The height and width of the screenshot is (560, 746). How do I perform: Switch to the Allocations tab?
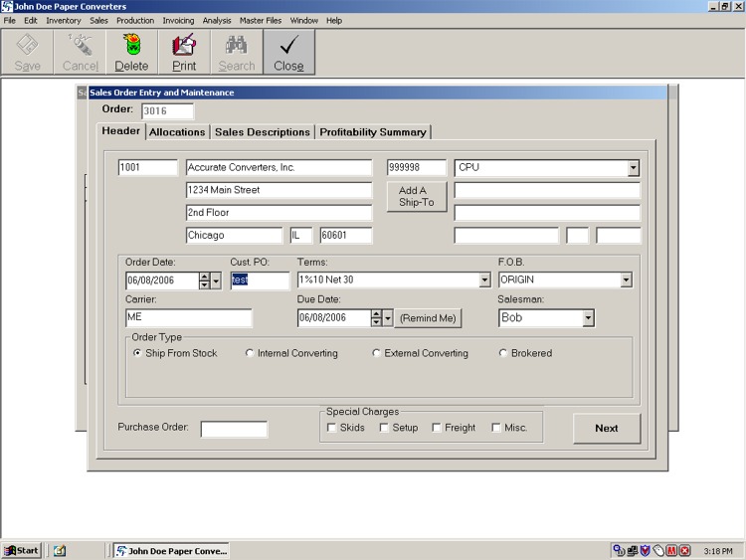[177, 132]
